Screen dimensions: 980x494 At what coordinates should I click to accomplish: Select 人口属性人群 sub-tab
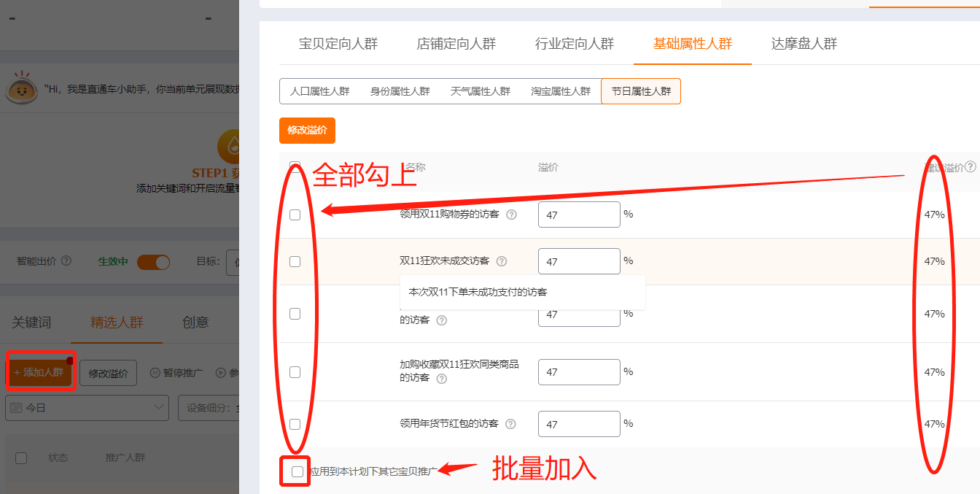click(320, 91)
